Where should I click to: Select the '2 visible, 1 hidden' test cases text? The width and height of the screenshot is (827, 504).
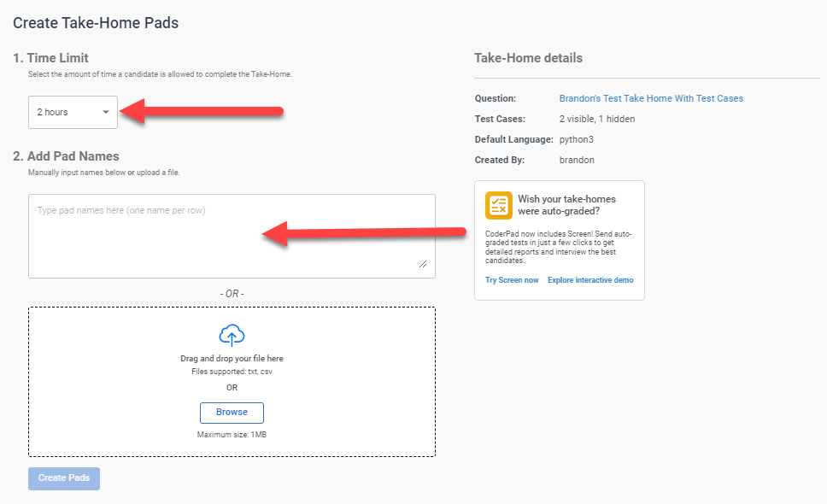click(596, 119)
